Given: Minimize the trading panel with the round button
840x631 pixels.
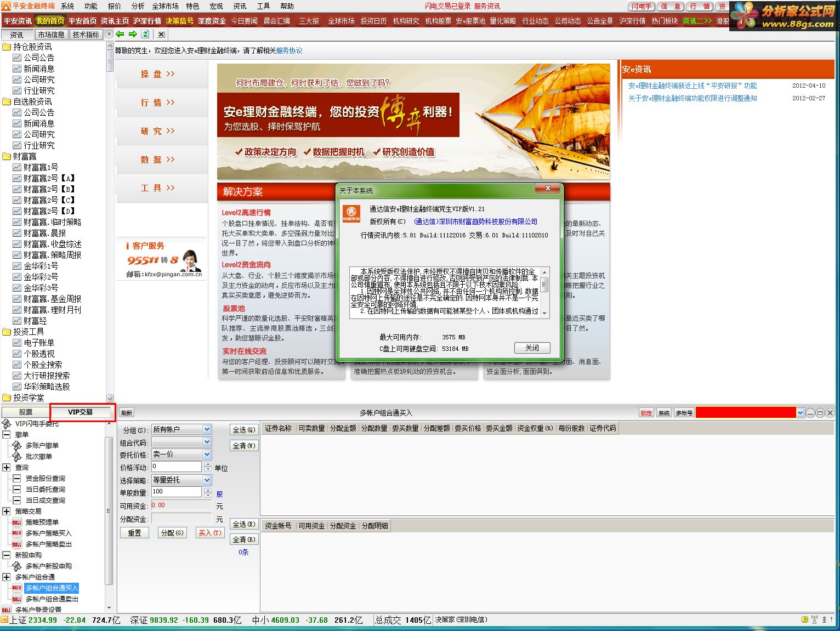Looking at the screenshot, I should click(810, 413).
